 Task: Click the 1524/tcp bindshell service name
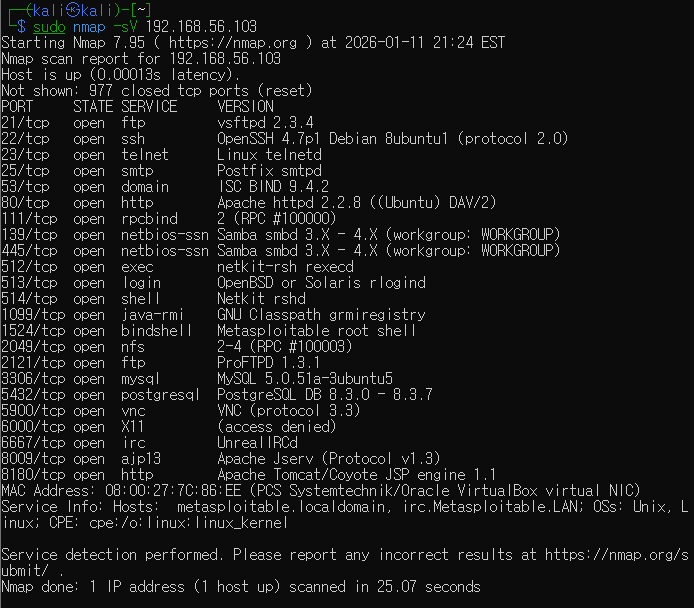(156, 331)
